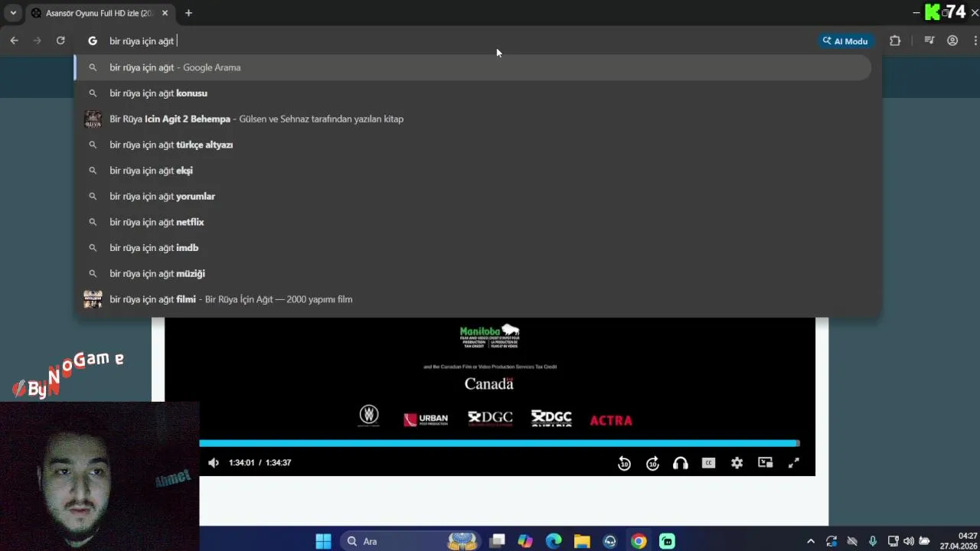Expand hidden system tray icons
The height and width of the screenshot is (551, 980).
(811, 541)
